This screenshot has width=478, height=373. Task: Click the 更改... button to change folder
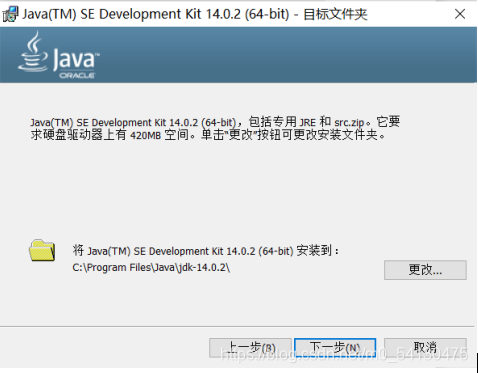click(x=425, y=270)
